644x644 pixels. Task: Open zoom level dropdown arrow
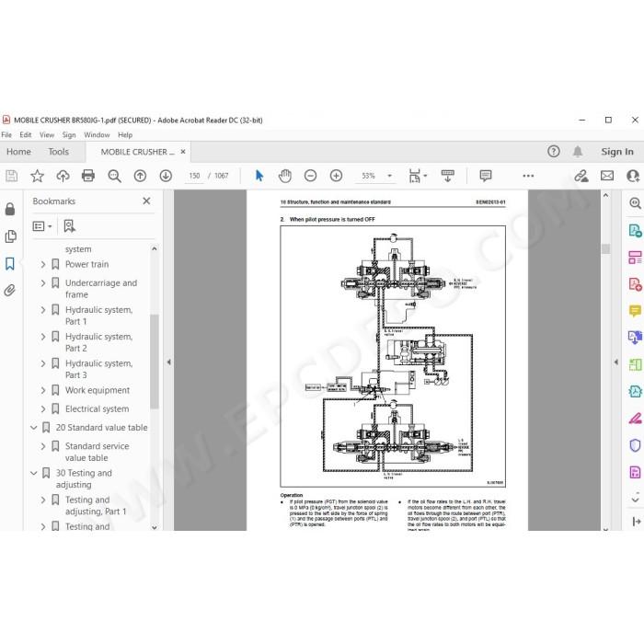tap(390, 176)
